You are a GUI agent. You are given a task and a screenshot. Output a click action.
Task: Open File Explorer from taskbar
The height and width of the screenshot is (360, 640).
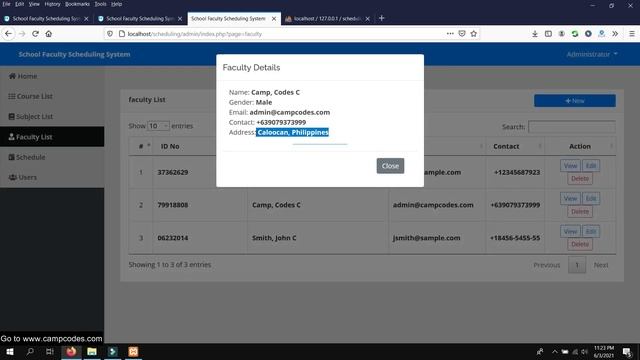(92, 351)
